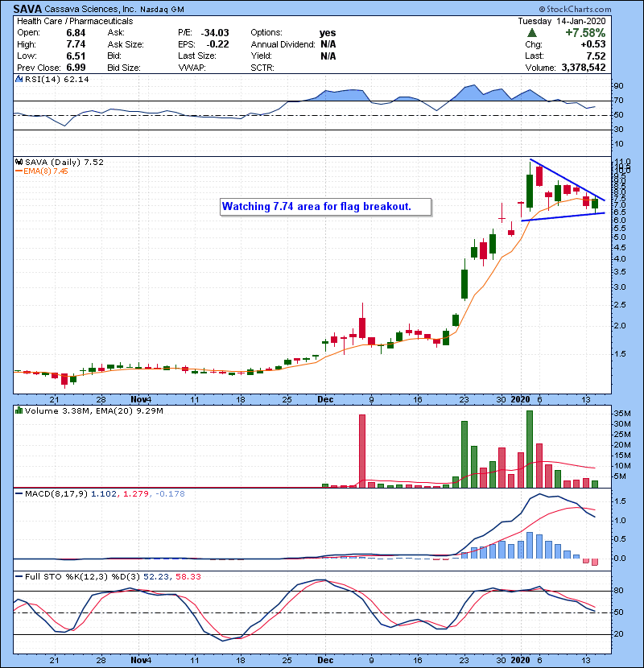
Task: Click the High value 7.74 in the header
Action: pyautogui.click(x=76, y=44)
